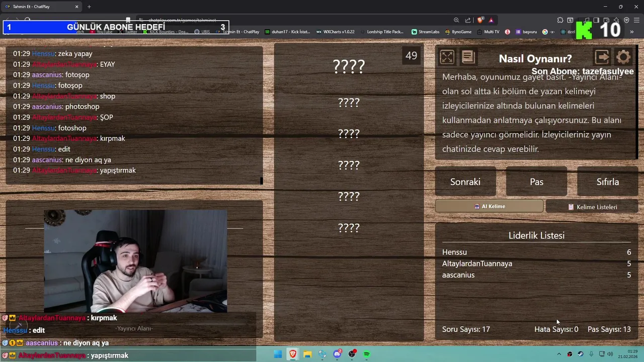The image size is (644, 362).
Task: Open Tahmin Et - ChatPlay bookmark in bookmarks bar
Action: click(x=237, y=32)
